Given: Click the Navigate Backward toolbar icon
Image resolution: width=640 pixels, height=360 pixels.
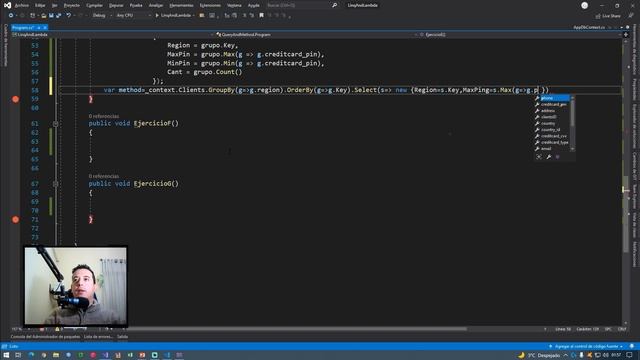Looking at the screenshot, I should point(11,16).
